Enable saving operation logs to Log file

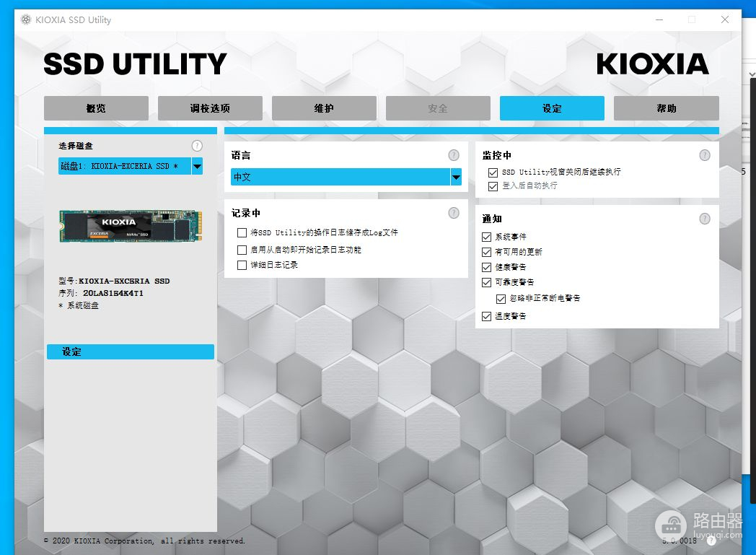[242, 233]
